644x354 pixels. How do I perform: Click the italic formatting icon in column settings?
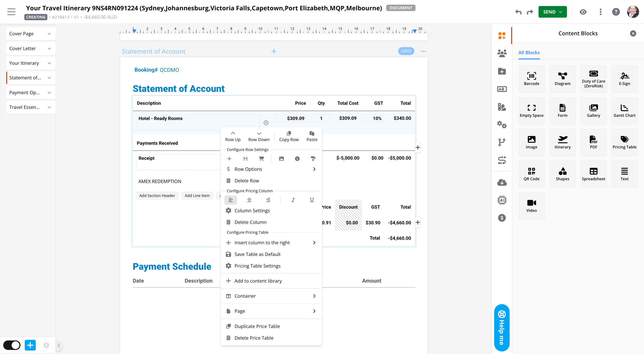pos(293,200)
